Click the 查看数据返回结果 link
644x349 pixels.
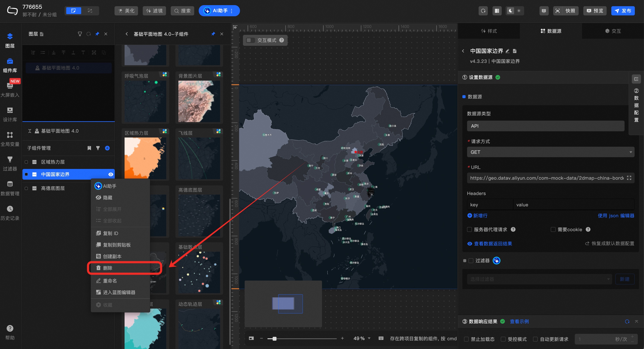pos(493,243)
